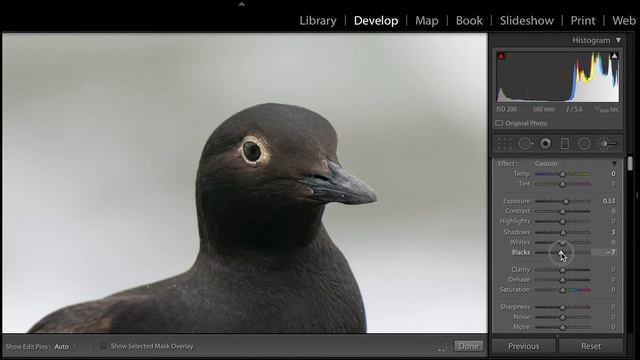This screenshot has width=640, height=360.
Task: Click the bird photo in preview area
Action: pos(245,183)
